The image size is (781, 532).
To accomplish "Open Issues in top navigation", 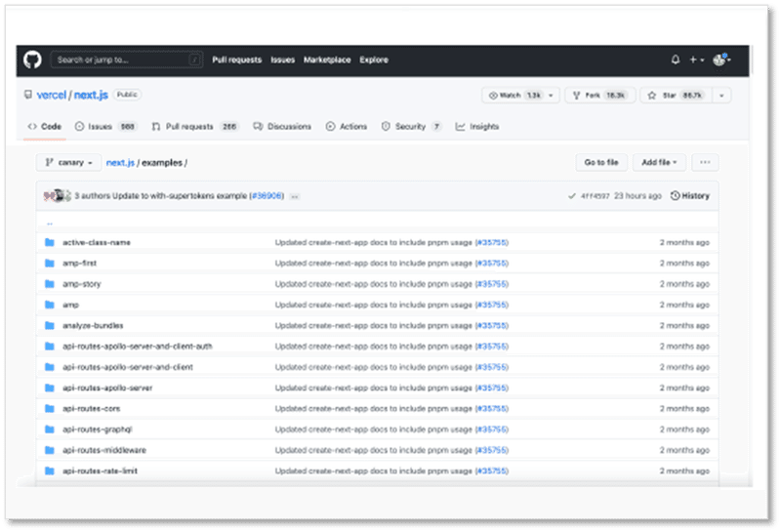I will tap(282, 60).
